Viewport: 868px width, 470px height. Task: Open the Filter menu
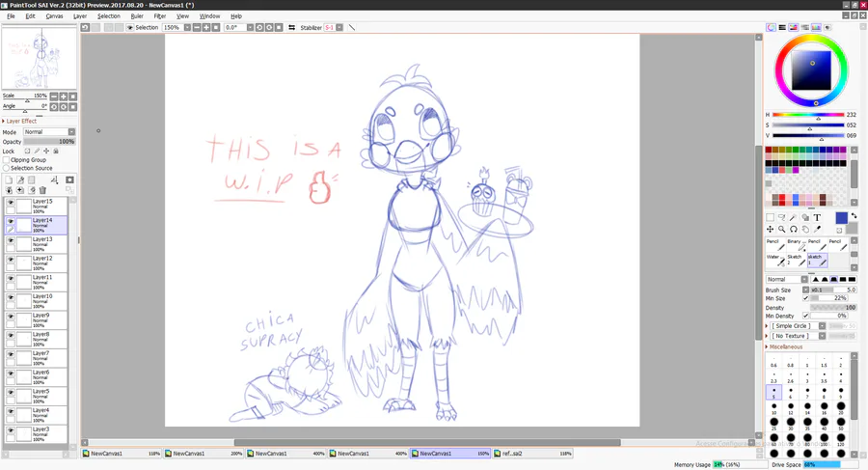pyautogui.click(x=159, y=16)
